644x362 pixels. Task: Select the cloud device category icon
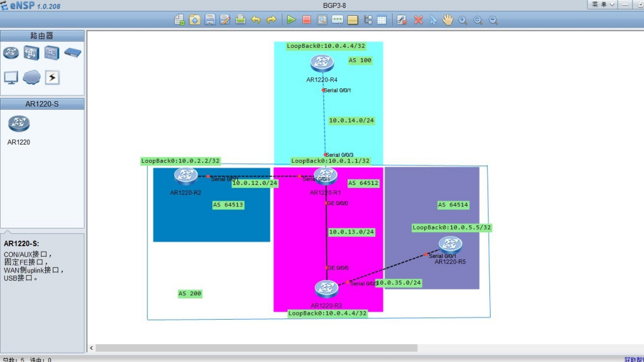32,77
